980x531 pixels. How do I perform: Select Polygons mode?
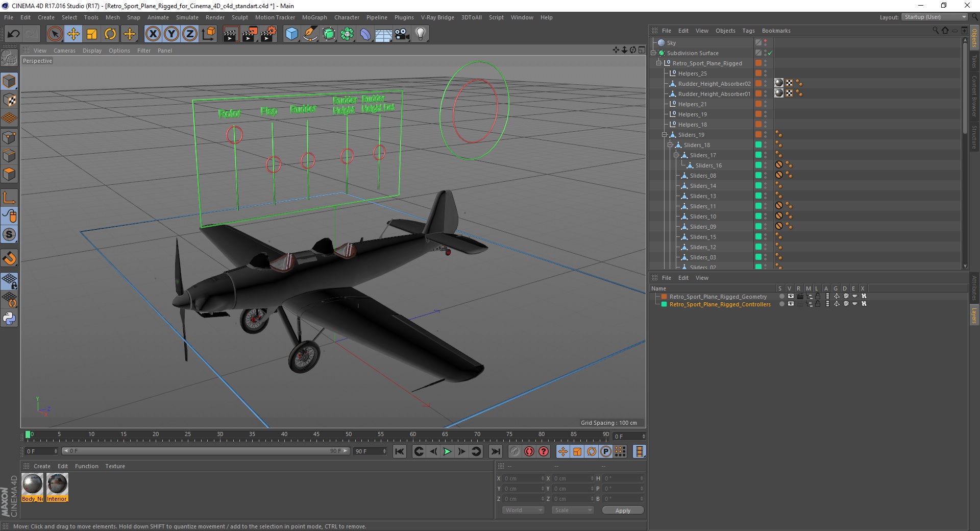coord(9,174)
